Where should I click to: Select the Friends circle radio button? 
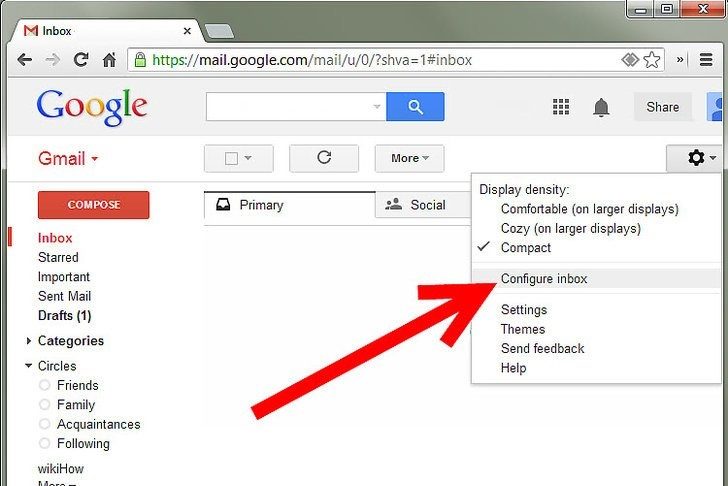(45, 385)
